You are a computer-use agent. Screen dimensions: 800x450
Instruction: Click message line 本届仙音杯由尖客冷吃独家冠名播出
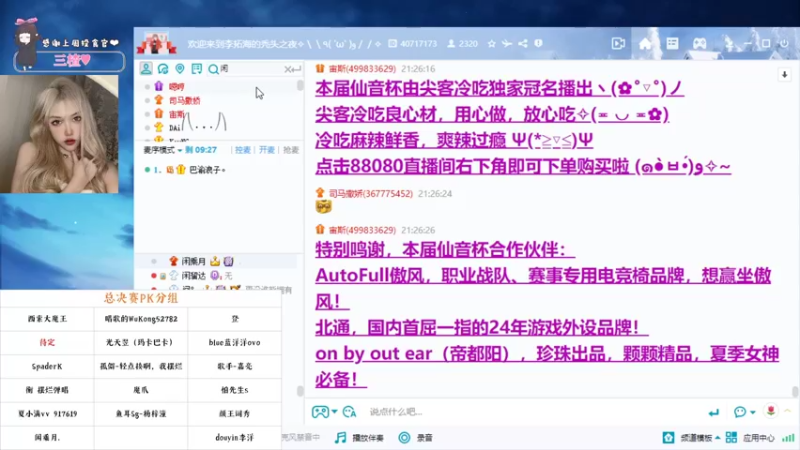tap(499, 88)
